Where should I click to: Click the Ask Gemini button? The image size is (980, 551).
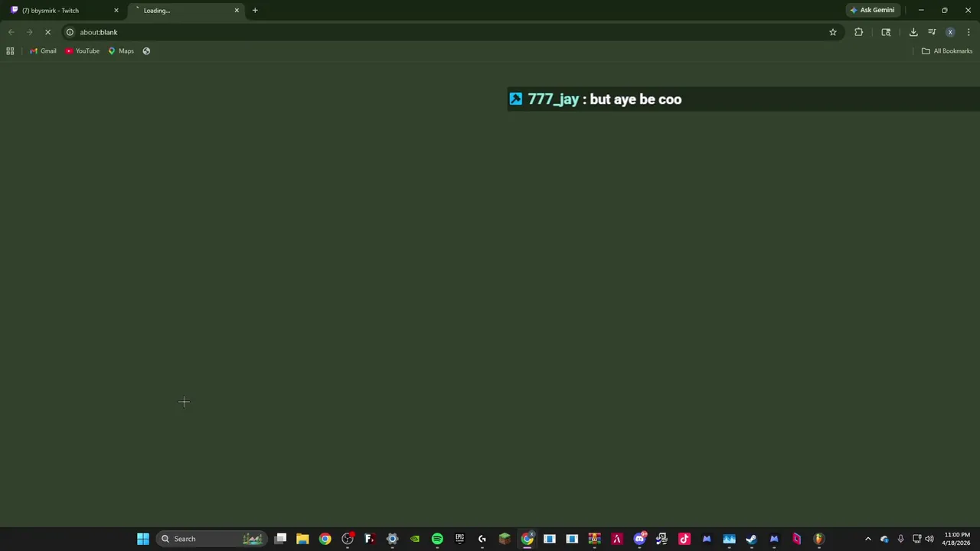pyautogui.click(x=872, y=10)
